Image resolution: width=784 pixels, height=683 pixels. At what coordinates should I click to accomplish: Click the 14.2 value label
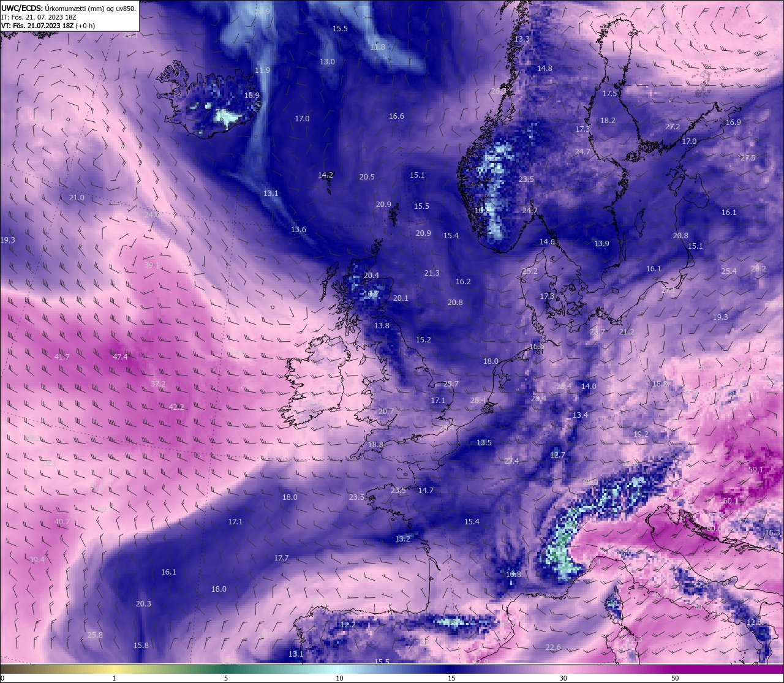coord(325,175)
